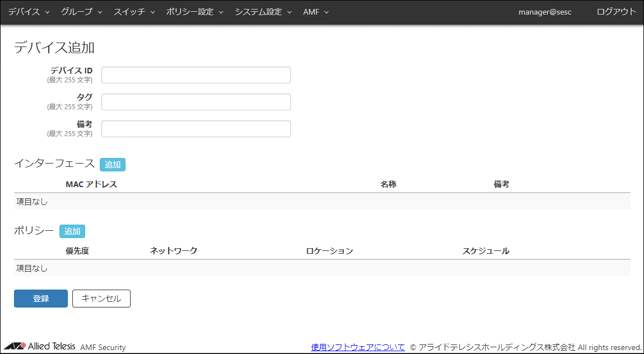Viewport: 644px width, 354px height.
Task: Open the AMF menu in navbar
Action: [x=316, y=12]
